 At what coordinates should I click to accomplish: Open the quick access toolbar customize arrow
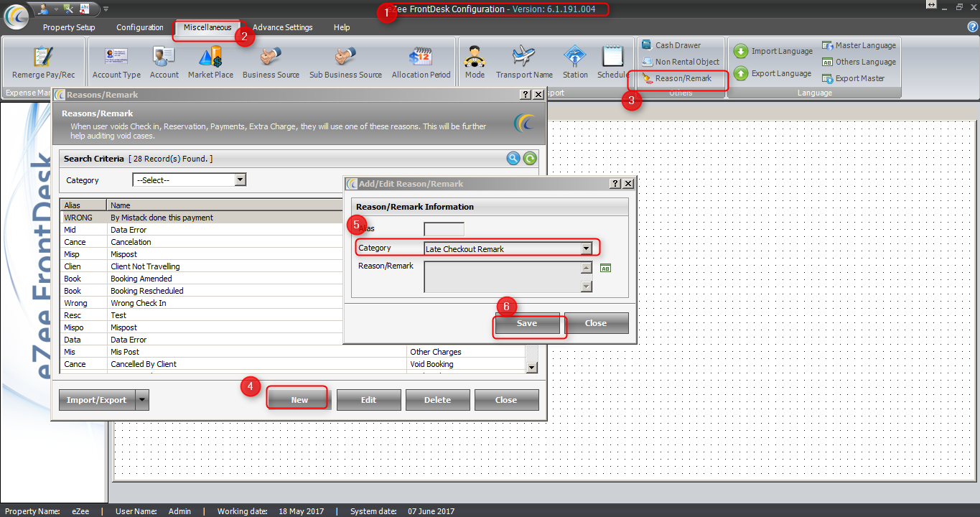(x=106, y=9)
